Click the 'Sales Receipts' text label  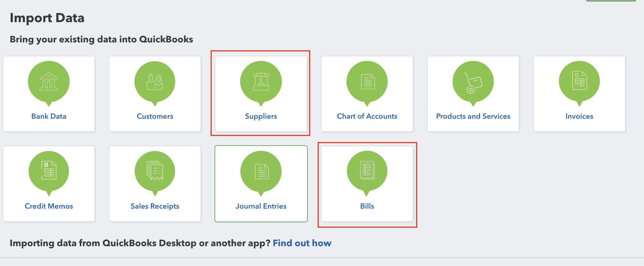[155, 206]
